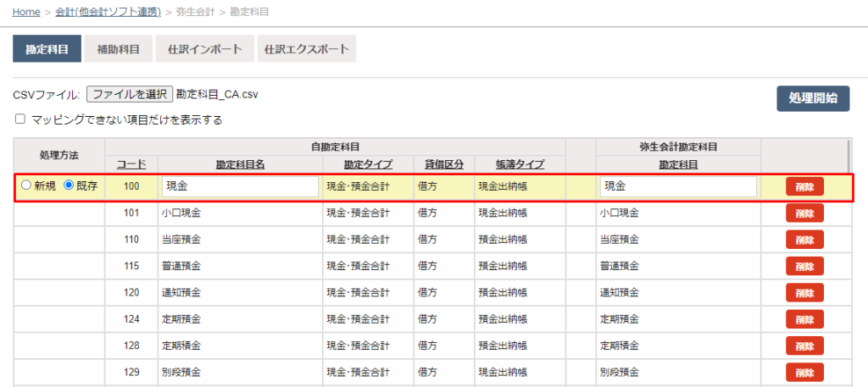Select 定期積金 in the 勘定科目名 column
The width and height of the screenshot is (868, 387).
pyautogui.click(x=182, y=346)
